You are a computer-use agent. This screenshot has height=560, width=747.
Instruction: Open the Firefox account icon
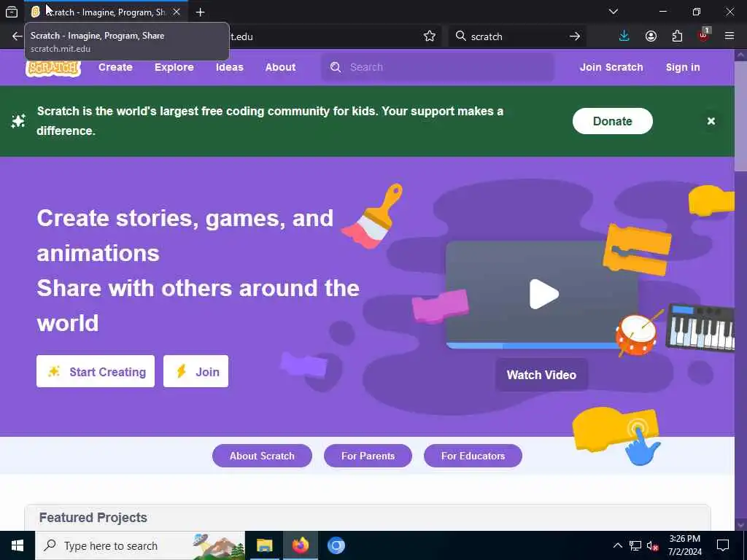651,36
